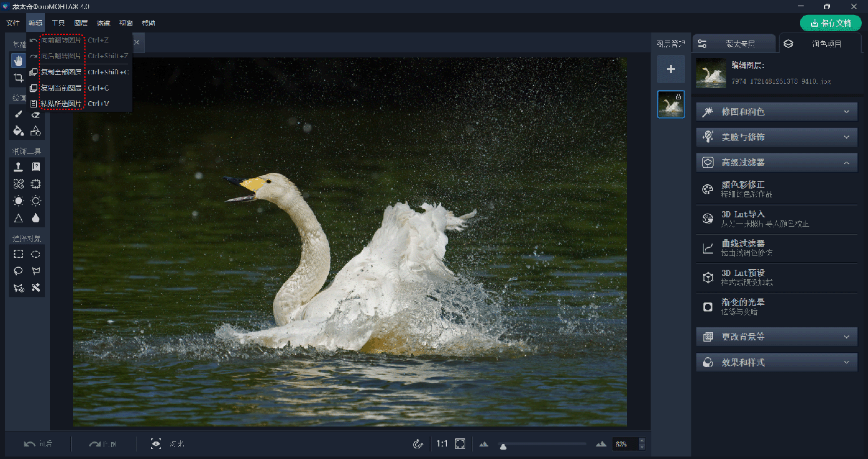Expand the 修图和润色 section
Viewport: 868px width, 459px height.
(x=777, y=112)
